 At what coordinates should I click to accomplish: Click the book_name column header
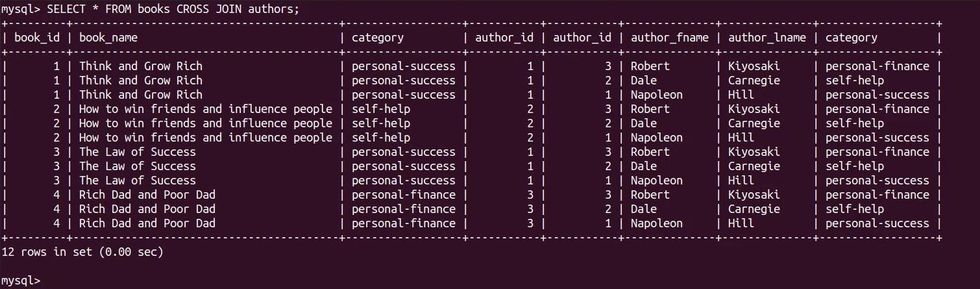[x=108, y=38]
